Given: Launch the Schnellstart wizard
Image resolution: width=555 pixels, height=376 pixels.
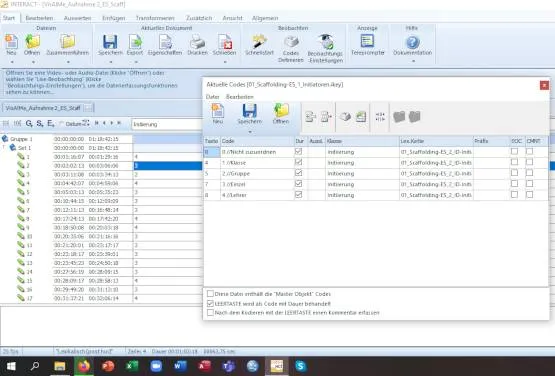Looking at the screenshot, I should point(259,42).
